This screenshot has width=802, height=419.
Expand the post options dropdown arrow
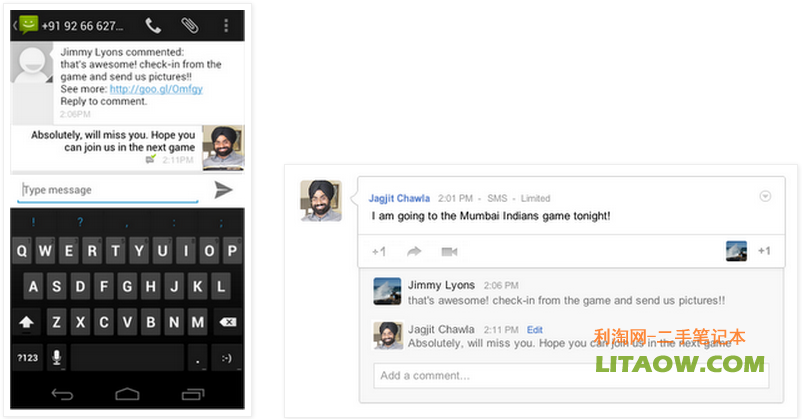(x=765, y=197)
